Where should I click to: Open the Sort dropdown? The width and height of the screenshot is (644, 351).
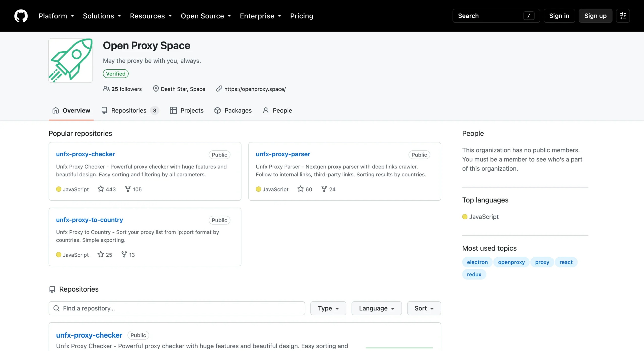[x=424, y=308]
